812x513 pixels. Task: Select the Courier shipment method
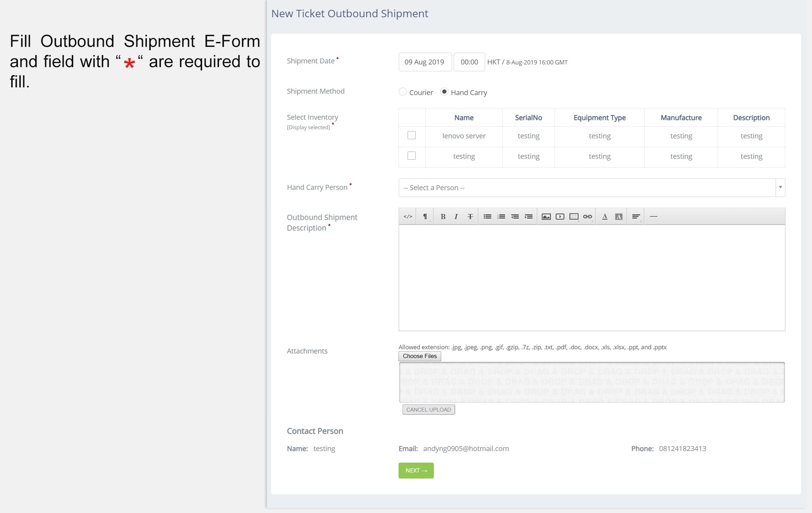(x=403, y=92)
